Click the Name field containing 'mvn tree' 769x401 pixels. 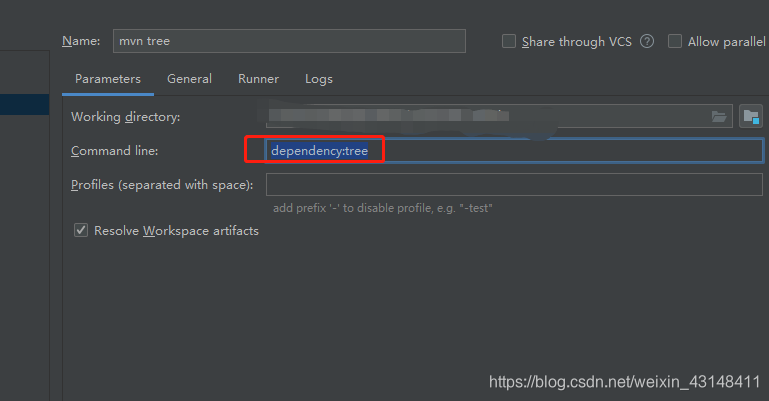coord(289,41)
